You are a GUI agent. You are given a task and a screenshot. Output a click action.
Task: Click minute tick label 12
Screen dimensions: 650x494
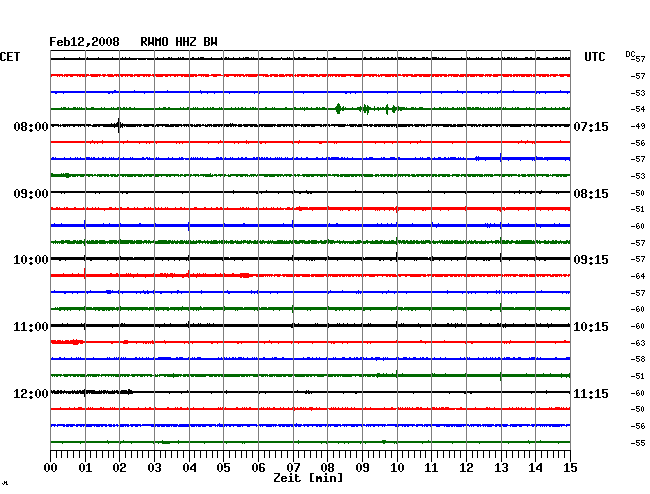466,468
